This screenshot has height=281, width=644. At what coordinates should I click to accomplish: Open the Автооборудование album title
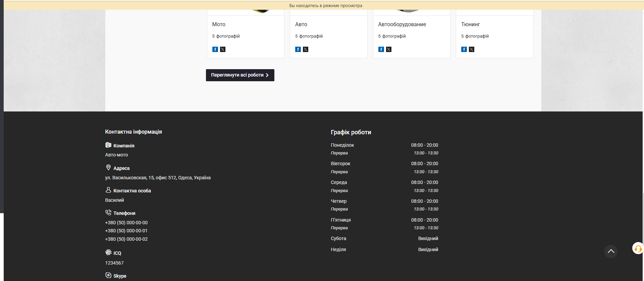pyautogui.click(x=402, y=25)
